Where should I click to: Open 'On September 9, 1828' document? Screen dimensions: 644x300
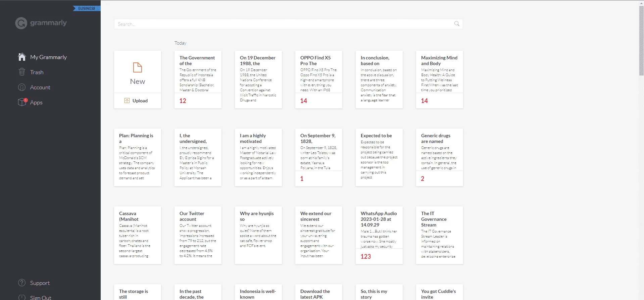coord(319,157)
